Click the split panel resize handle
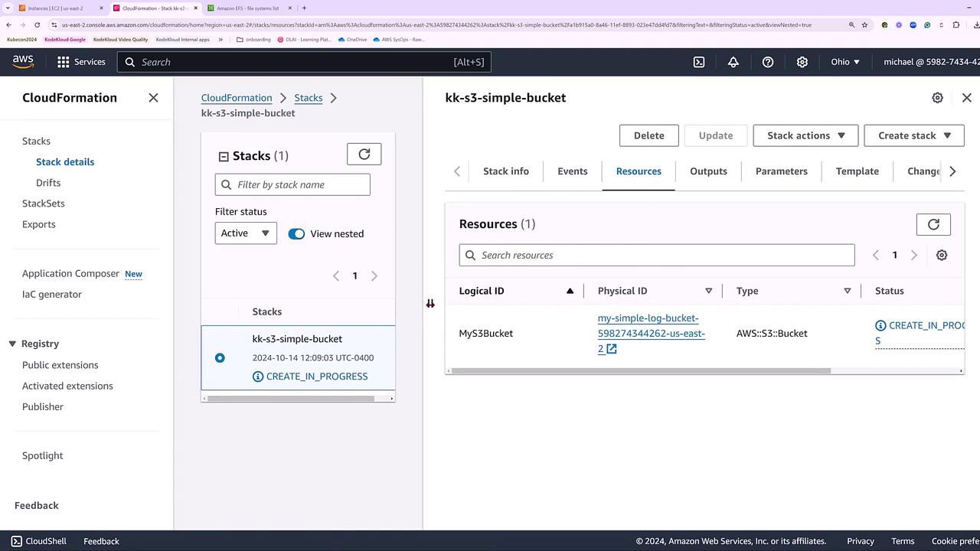 pyautogui.click(x=430, y=304)
